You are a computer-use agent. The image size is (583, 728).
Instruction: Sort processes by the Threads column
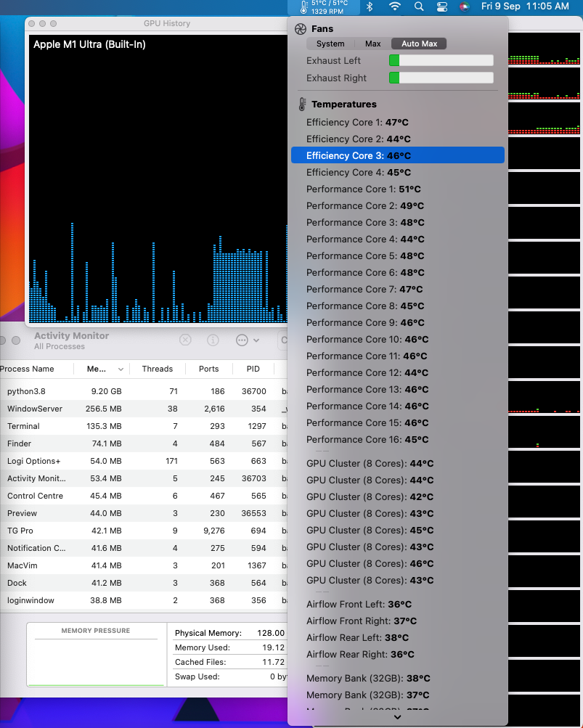point(157,369)
